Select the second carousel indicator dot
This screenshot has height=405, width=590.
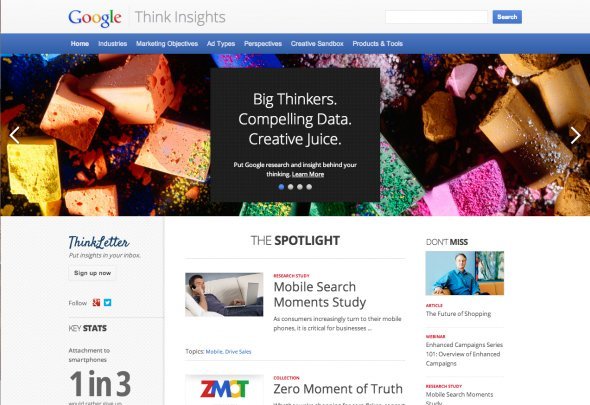[290, 187]
